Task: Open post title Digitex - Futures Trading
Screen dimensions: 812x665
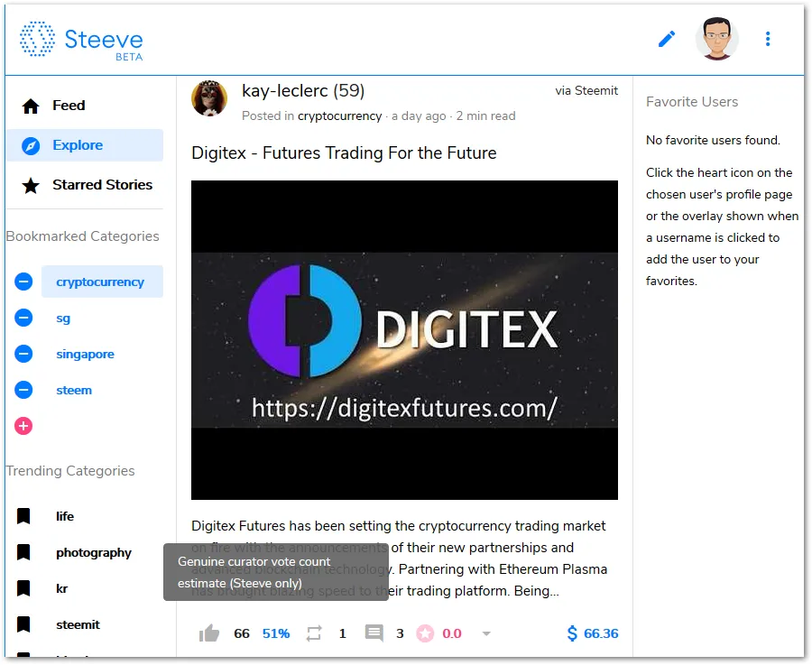Action: coord(344,153)
